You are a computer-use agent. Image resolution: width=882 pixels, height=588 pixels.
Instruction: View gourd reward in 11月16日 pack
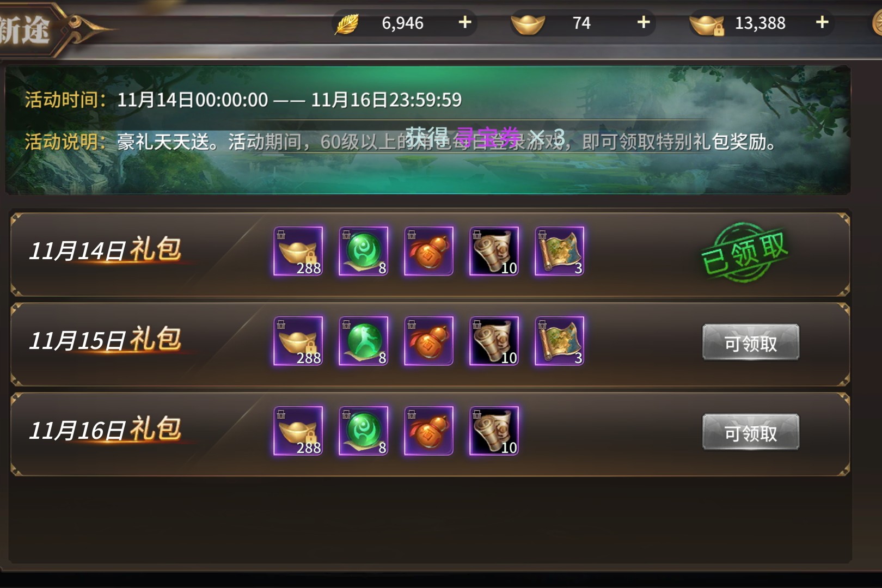click(x=429, y=431)
